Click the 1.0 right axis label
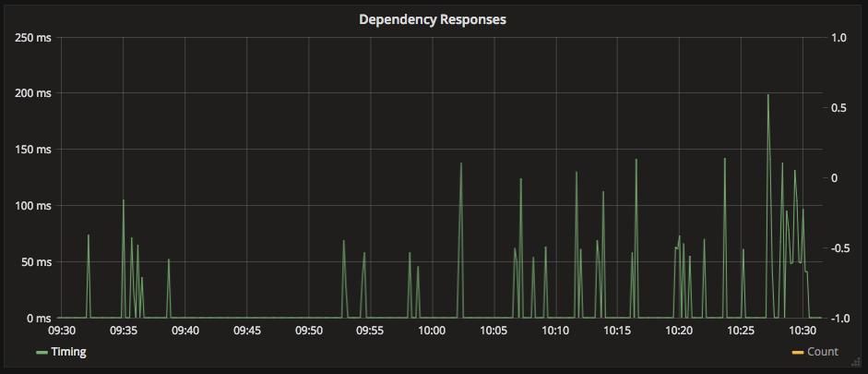868x374 pixels. tap(838, 38)
